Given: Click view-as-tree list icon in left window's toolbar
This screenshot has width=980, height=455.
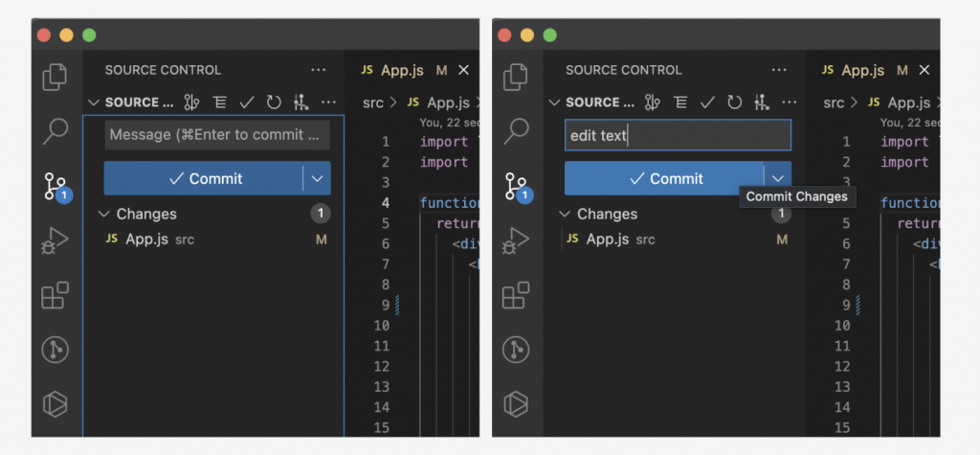Looking at the screenshot, I should tap(219, 102).
